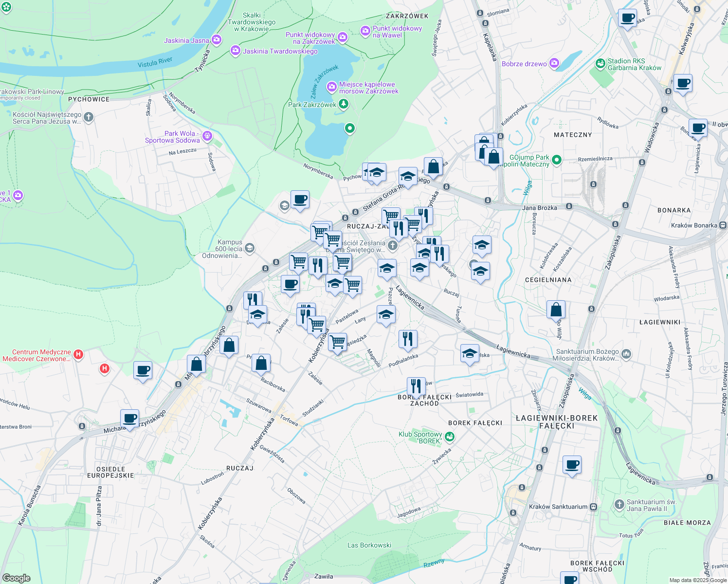Select the Stadion RKS Garbarnia Kraków marker

click(x=600, y=64)
